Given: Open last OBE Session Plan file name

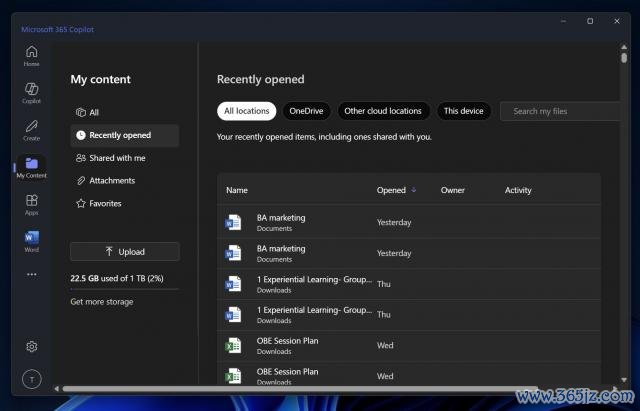Looking at the screenshot, I should (287, 372).
